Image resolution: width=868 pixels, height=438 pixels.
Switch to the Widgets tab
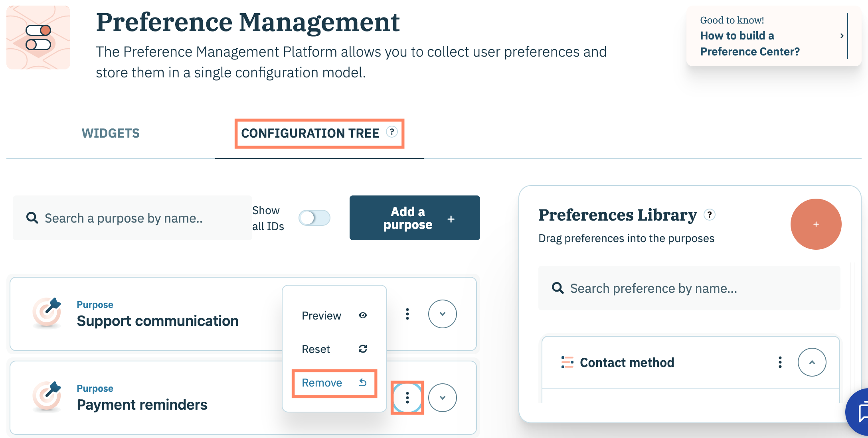coord(111,133)
